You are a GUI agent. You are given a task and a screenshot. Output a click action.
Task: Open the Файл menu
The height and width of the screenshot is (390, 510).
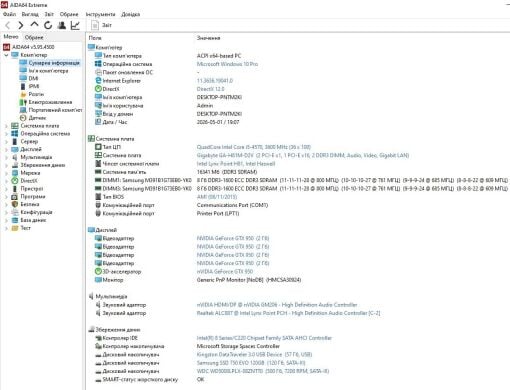(x=9, y=14)
